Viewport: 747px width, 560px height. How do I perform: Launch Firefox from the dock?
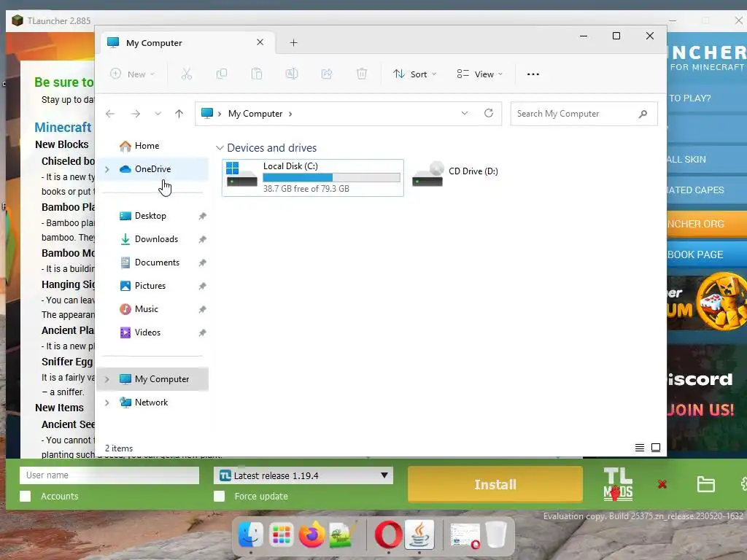[x=311, y=534]
